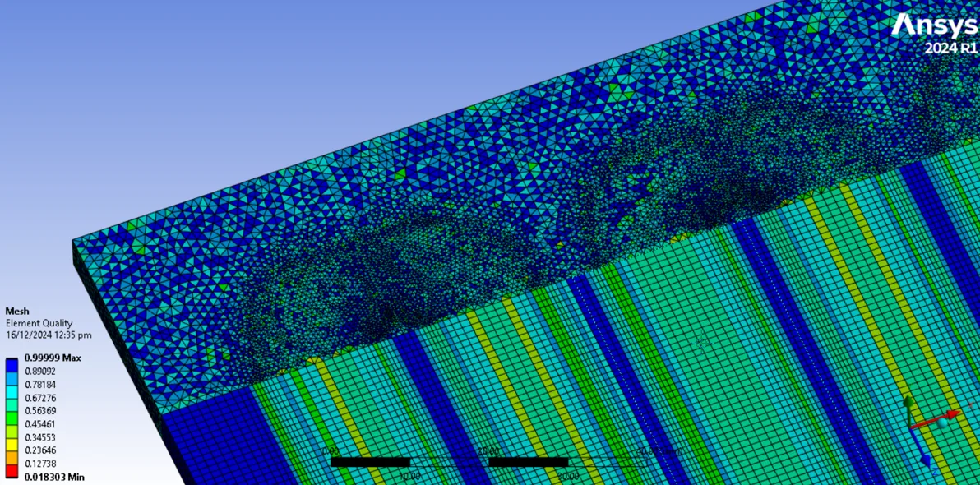Select the sky blue legend color band
This screenshot has width=980, height=485.
[x=13, y=390]
